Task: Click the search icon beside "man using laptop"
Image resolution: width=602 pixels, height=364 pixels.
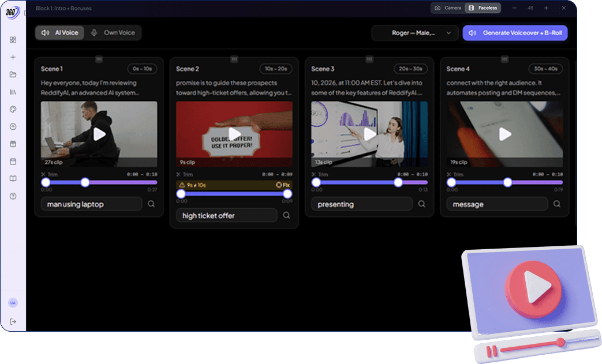Action: pyautogui.click(x=151, y=204)
